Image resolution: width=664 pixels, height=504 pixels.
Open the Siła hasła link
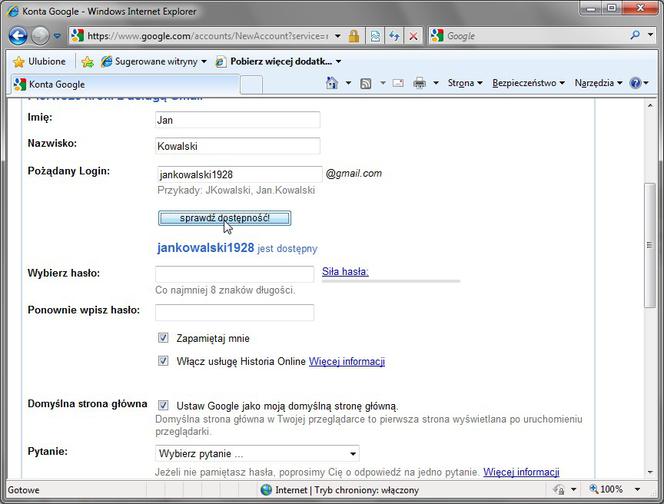click(x=345, y=271)
